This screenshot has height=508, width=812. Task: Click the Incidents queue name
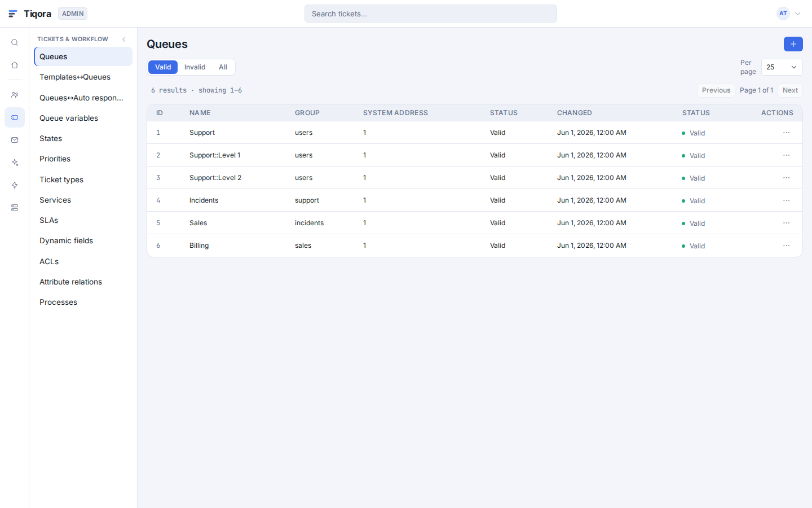204,200
